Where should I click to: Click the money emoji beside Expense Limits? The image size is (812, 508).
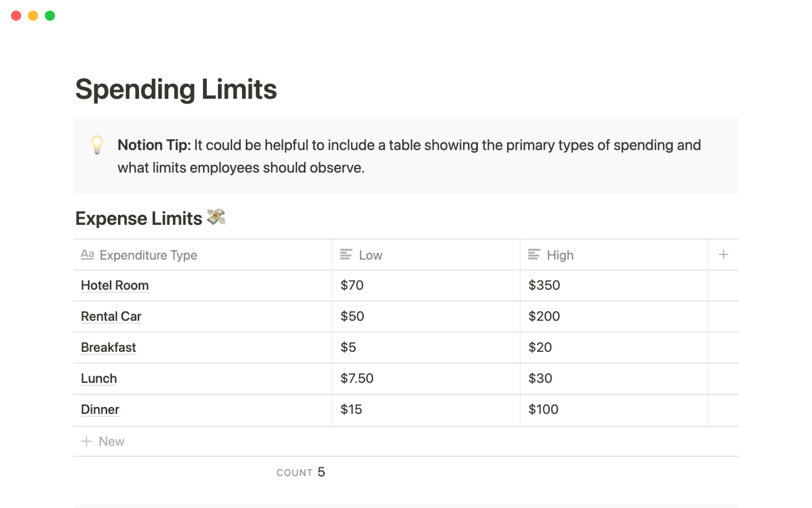click(x=216, y=217)
